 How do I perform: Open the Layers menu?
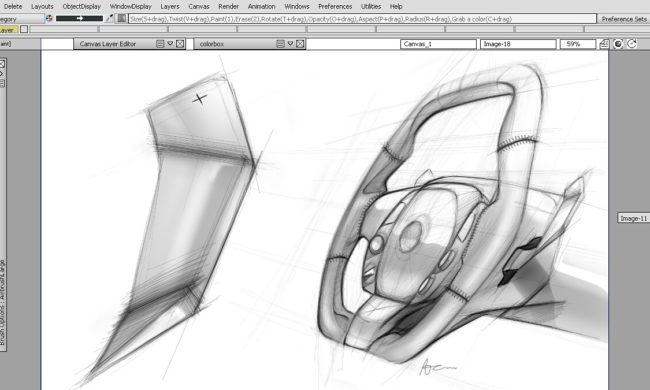(x=170, y=7)
